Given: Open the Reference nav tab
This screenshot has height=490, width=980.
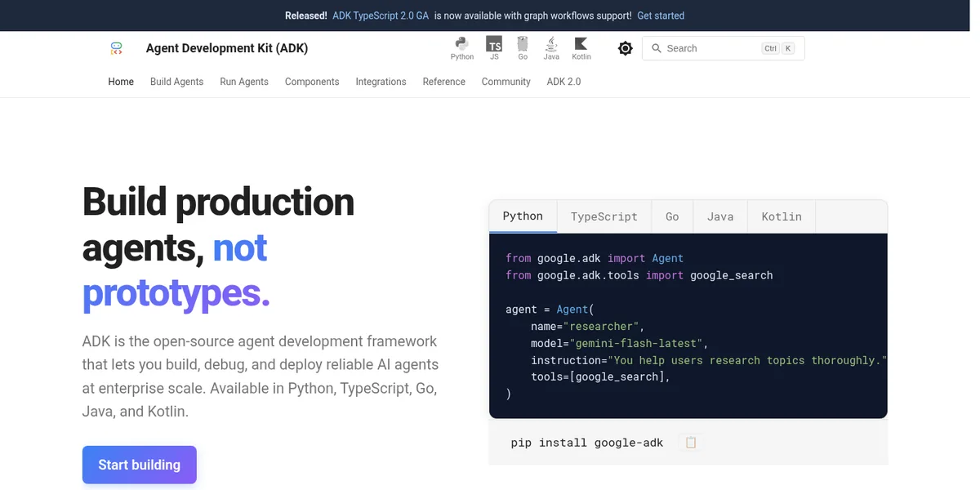Looking at the screenshot, I should pyautogui.click(x=444, y=82).
